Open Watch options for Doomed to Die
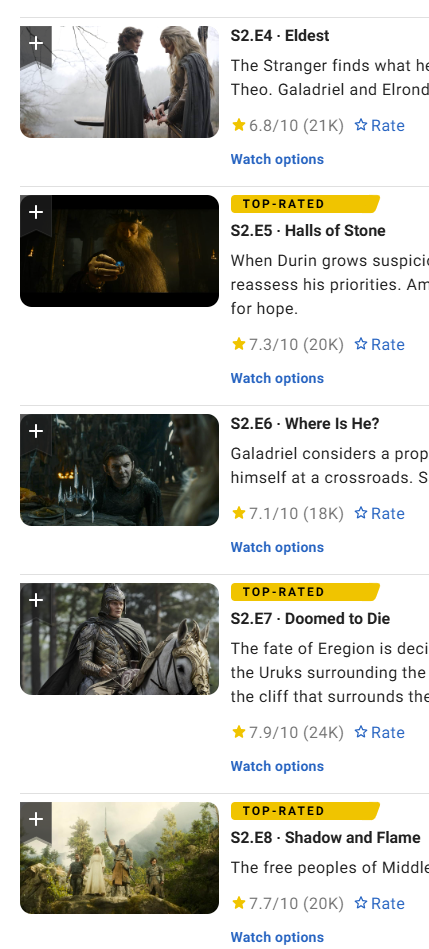 click(x=277, y=766)
